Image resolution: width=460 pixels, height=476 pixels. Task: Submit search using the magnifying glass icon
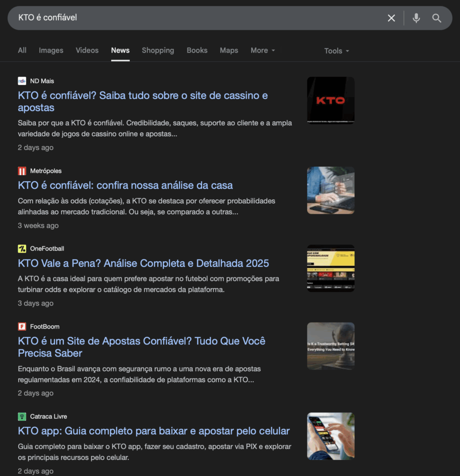[x=437, y=18]
